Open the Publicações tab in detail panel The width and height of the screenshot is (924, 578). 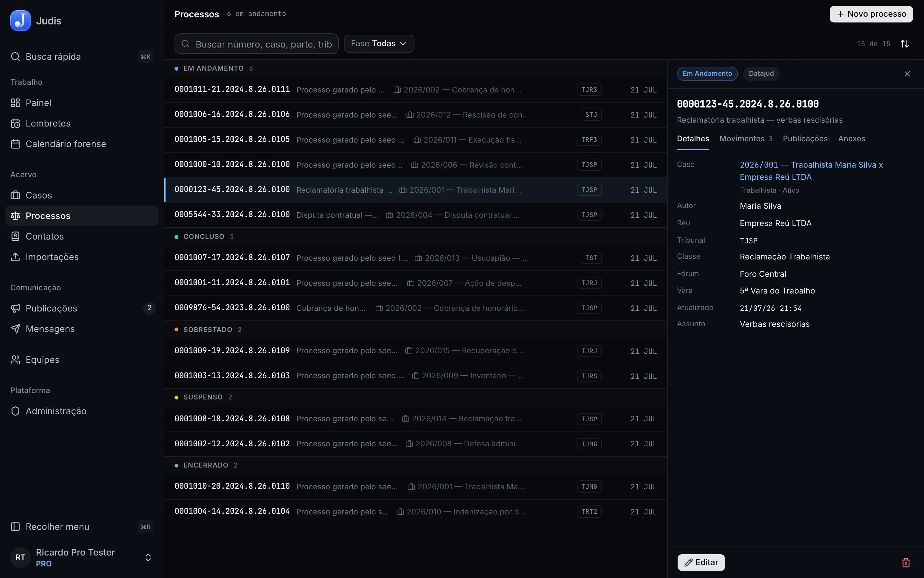805,139
